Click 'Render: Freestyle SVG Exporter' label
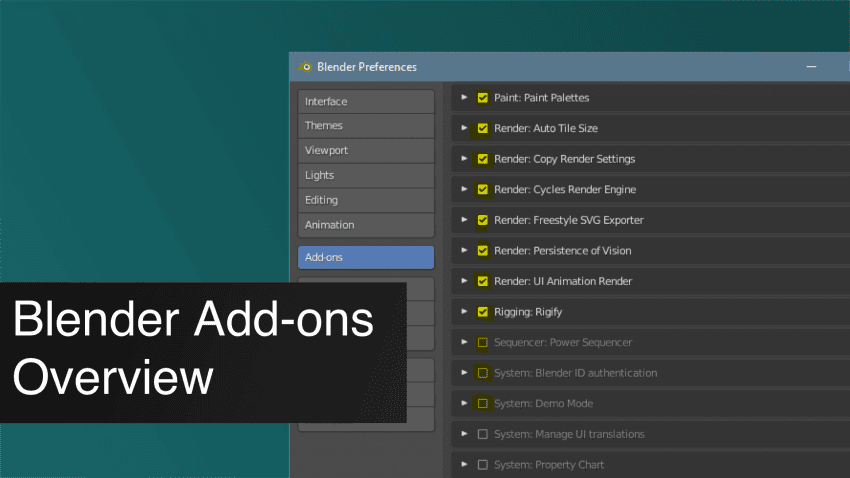The image size is (850, 478). [x=569, y=220]
